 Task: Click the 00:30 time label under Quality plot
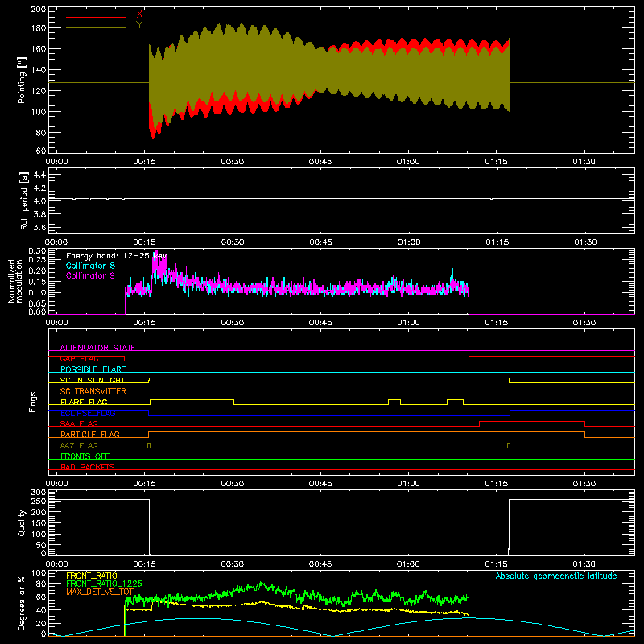point(233,564)
